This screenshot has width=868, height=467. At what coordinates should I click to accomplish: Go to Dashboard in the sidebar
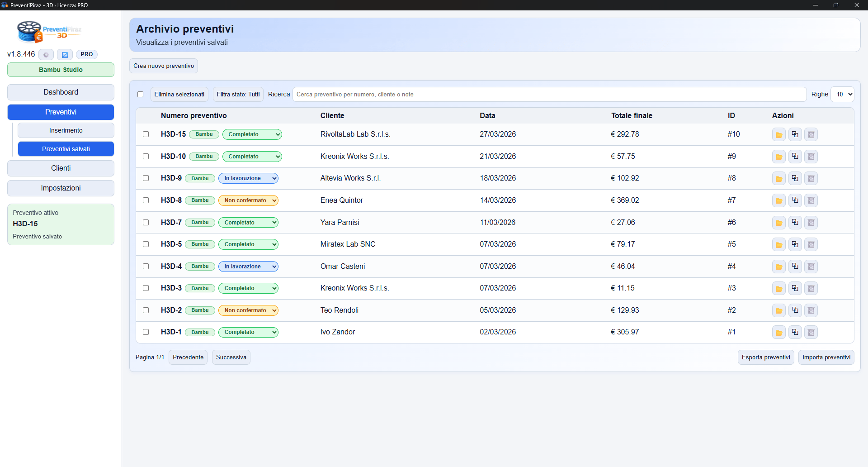[x=61, y=92]
